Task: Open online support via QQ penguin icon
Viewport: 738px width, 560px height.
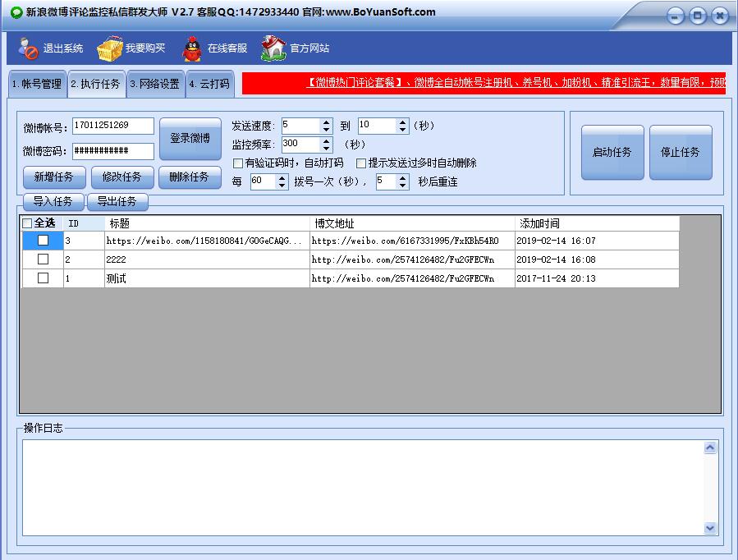Action: pos(191,49)
